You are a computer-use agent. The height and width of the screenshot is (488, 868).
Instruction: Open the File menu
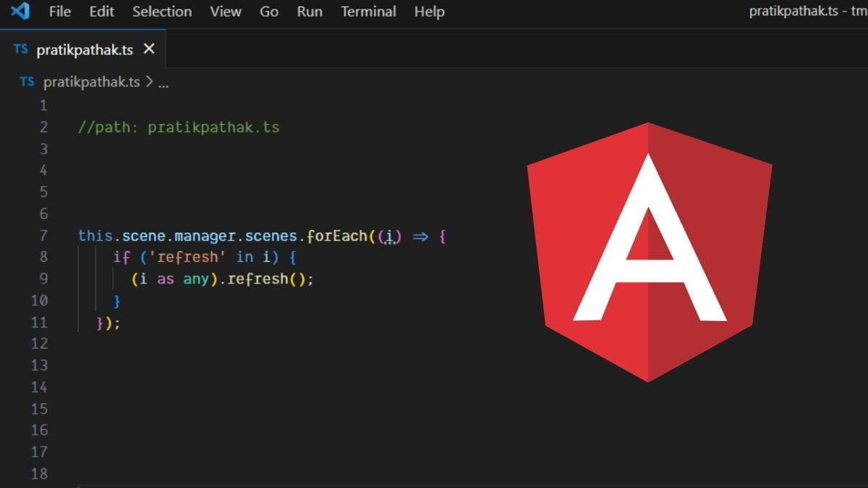(x=60, y=12)
